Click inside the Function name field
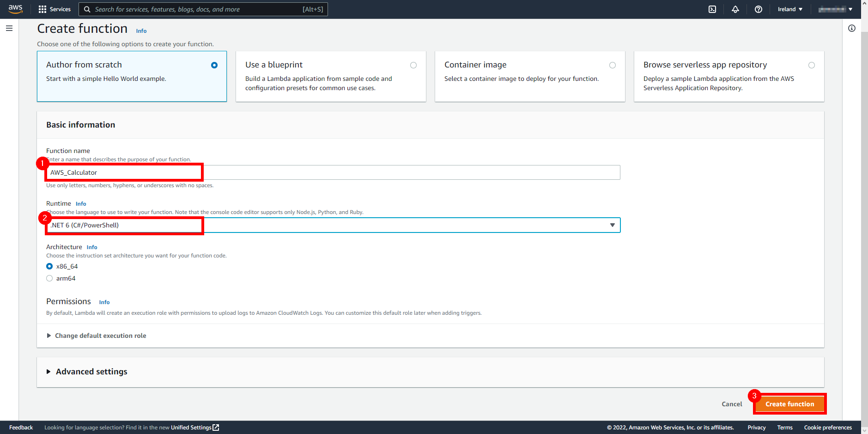Image resolution: width=868 pixels, height=434 pixels. (x=323, y=172)
